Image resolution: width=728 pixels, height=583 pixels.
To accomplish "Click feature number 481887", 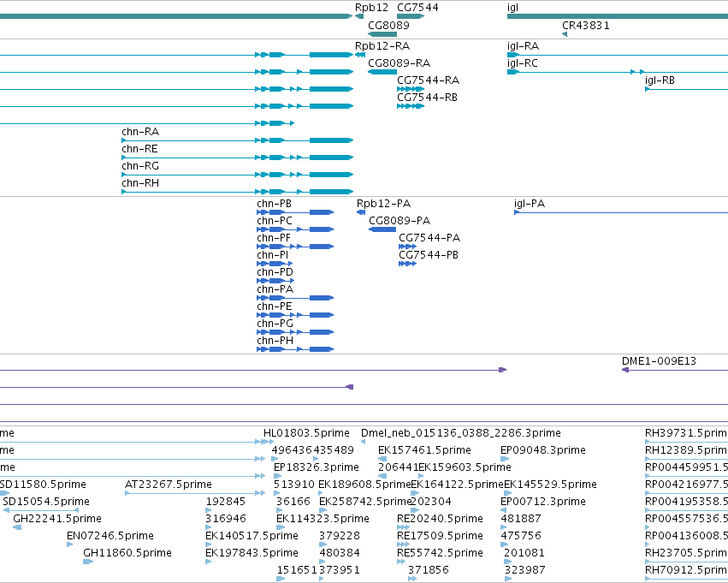I will (521, 519).
